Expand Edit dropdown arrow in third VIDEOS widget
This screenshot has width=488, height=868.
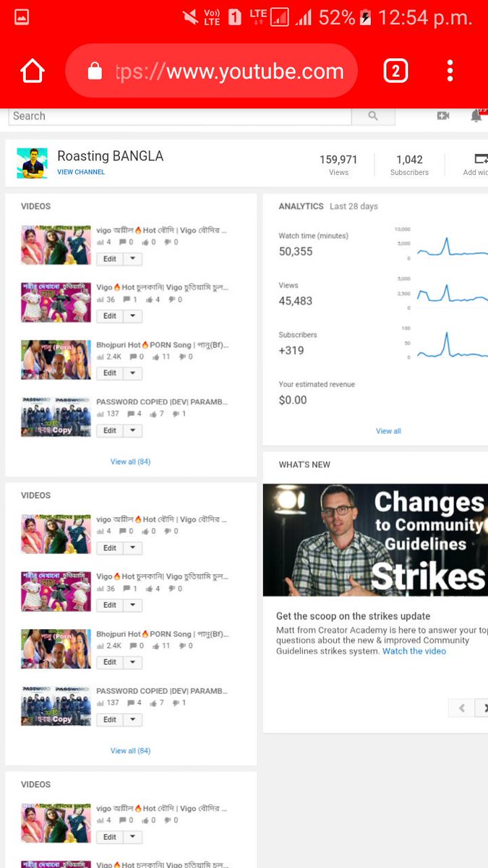132,837
